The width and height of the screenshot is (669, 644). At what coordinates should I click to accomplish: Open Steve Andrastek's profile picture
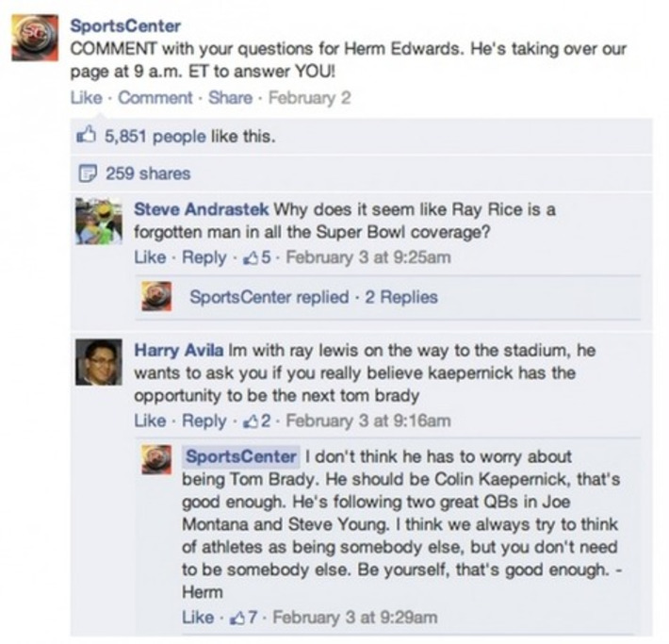coord(98,222)
